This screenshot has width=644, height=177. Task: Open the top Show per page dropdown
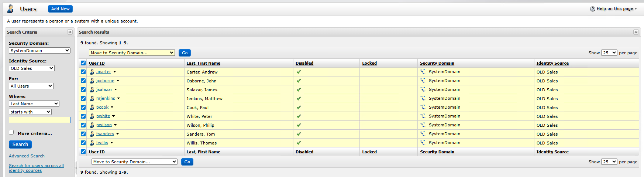click(609, 53)
